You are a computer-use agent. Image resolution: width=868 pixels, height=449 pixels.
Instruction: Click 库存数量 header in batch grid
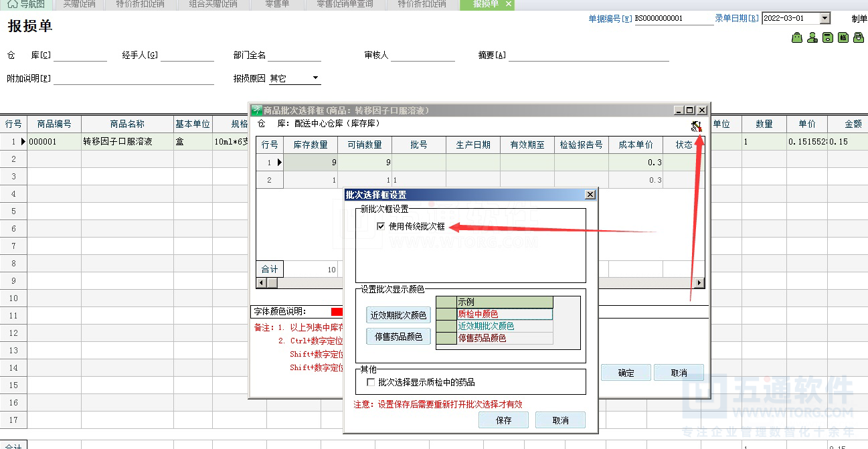pos(311,145)
